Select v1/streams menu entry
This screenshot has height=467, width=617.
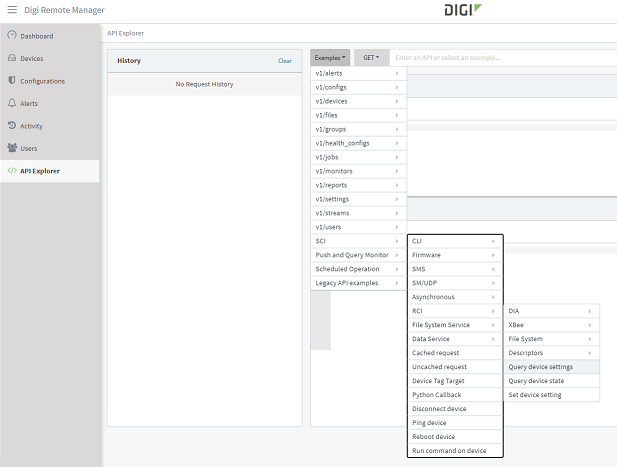tap(358, 213)
